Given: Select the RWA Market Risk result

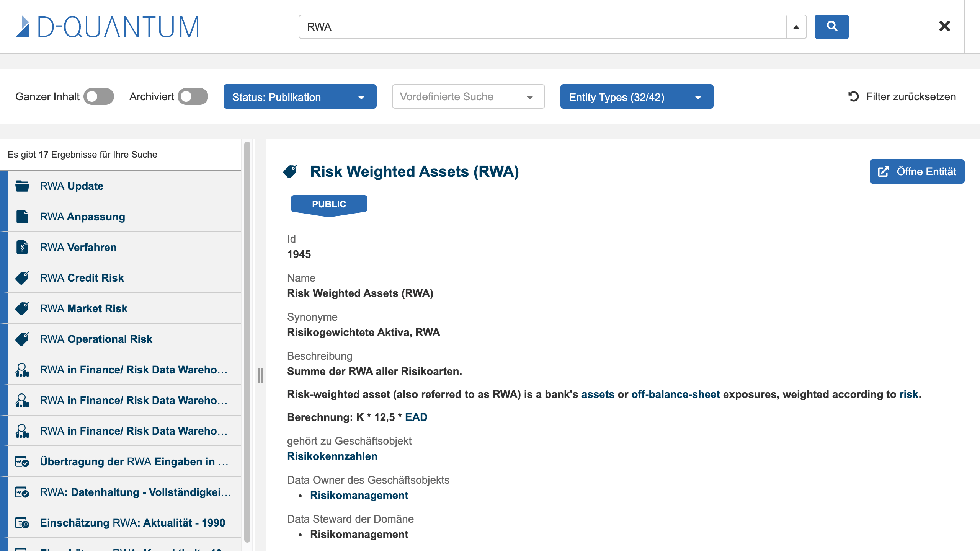Looking at the screenshot, I should coord(83,308).
